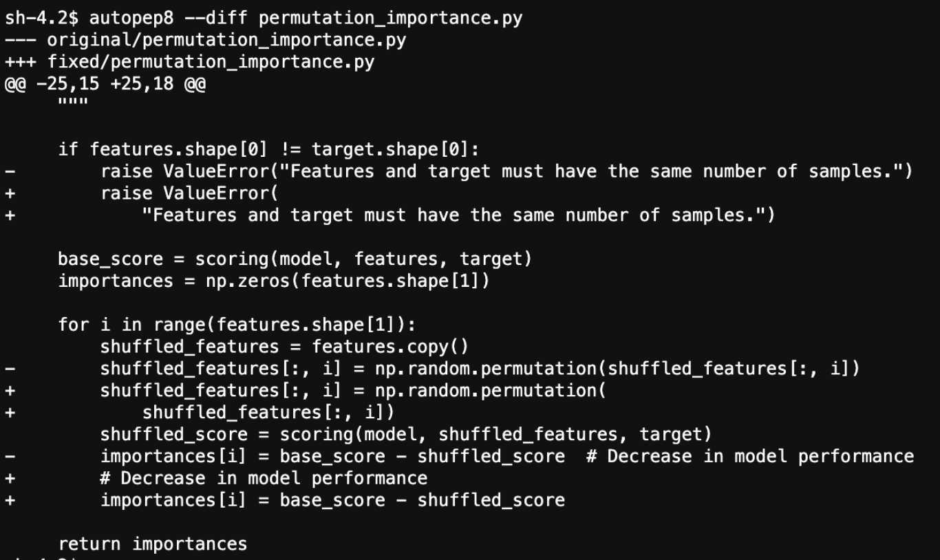Click the added 'Features and target' string line
This screenshot has width=940, height=560.
(x=458, y=215)
